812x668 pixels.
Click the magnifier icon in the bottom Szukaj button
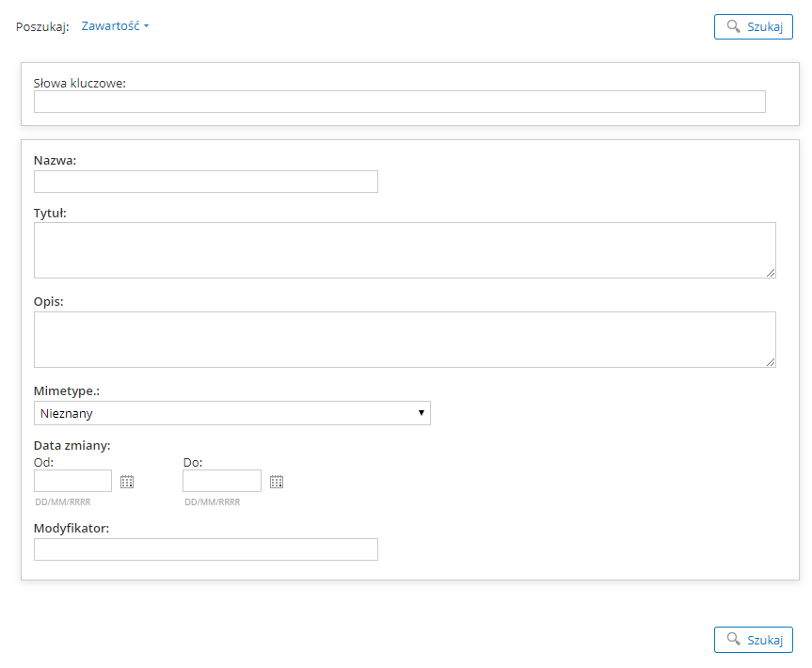(x=734, y=640)
